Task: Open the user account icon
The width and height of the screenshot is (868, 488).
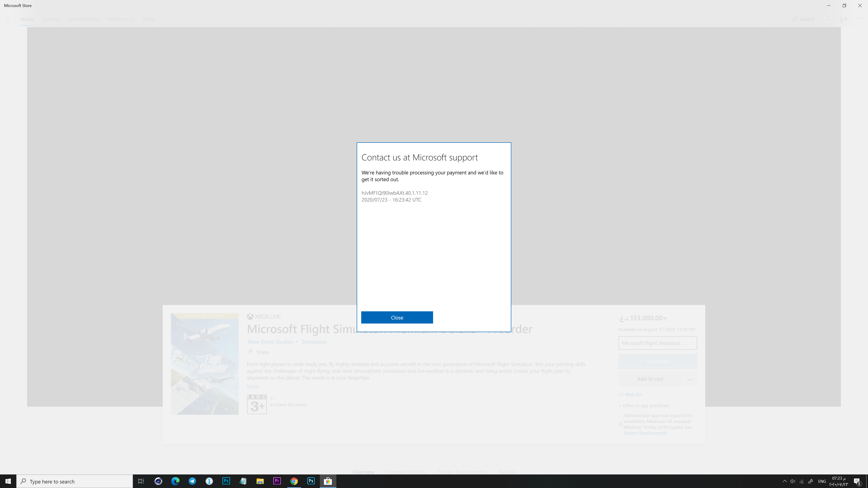Action: click(x=827, y=19)
